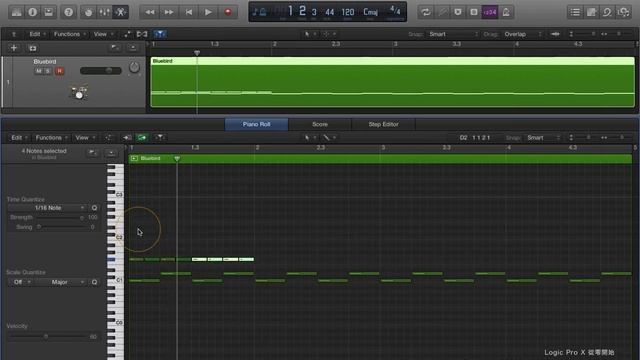
Task: Select the Bluebird region in tracks area
Action: (393, 82)
